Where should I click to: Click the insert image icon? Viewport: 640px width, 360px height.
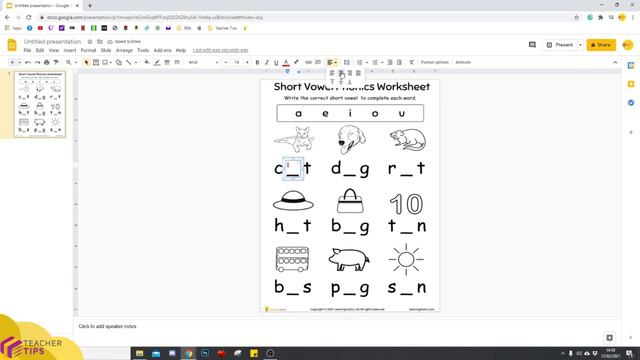tap(105, 62)
